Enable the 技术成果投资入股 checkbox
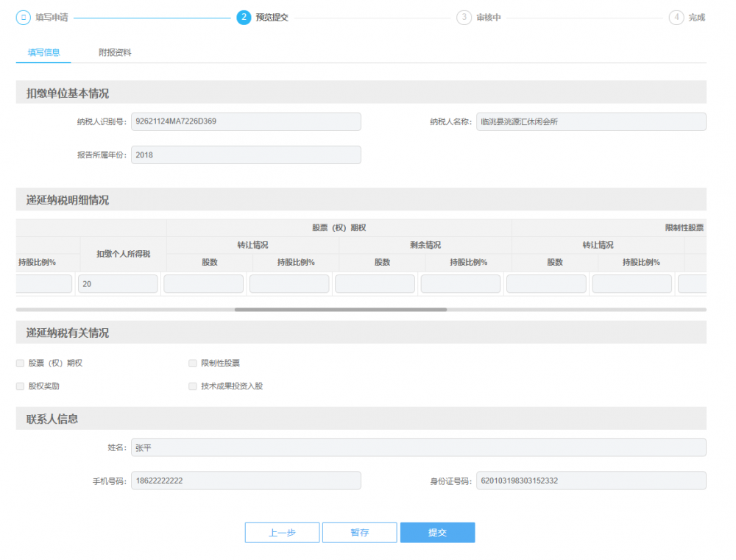 pos(193,386)
